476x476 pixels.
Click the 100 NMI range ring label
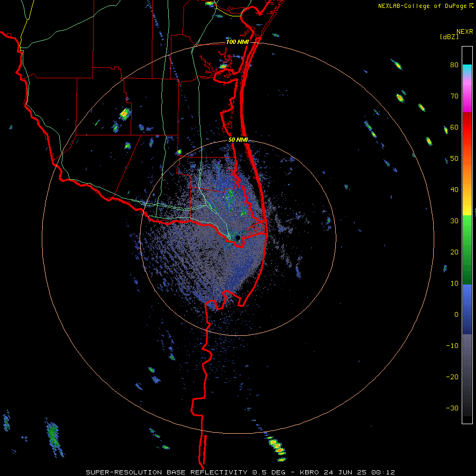click(237, 42)
